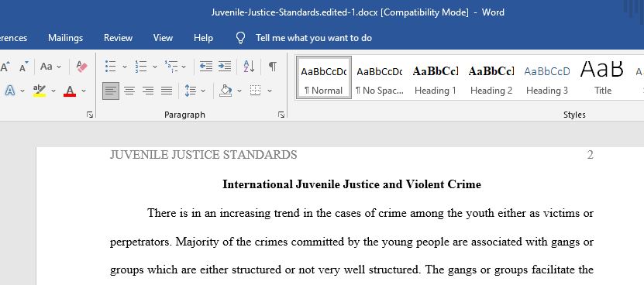Apply the yellow text highlight color
644x285 pixels.
pos(40,91)
